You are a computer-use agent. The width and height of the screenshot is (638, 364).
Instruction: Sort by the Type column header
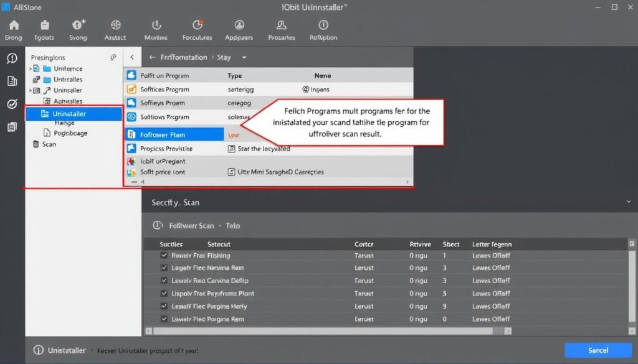click(235, 75)
